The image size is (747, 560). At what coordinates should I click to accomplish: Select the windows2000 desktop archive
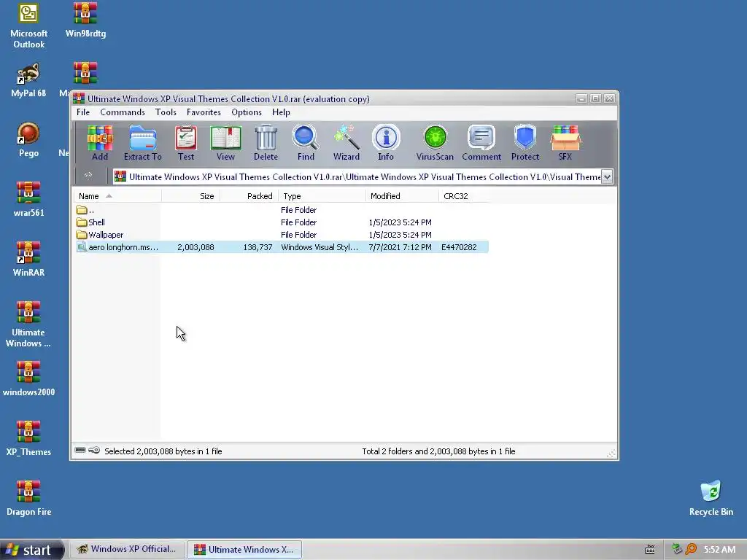[28, 379]
